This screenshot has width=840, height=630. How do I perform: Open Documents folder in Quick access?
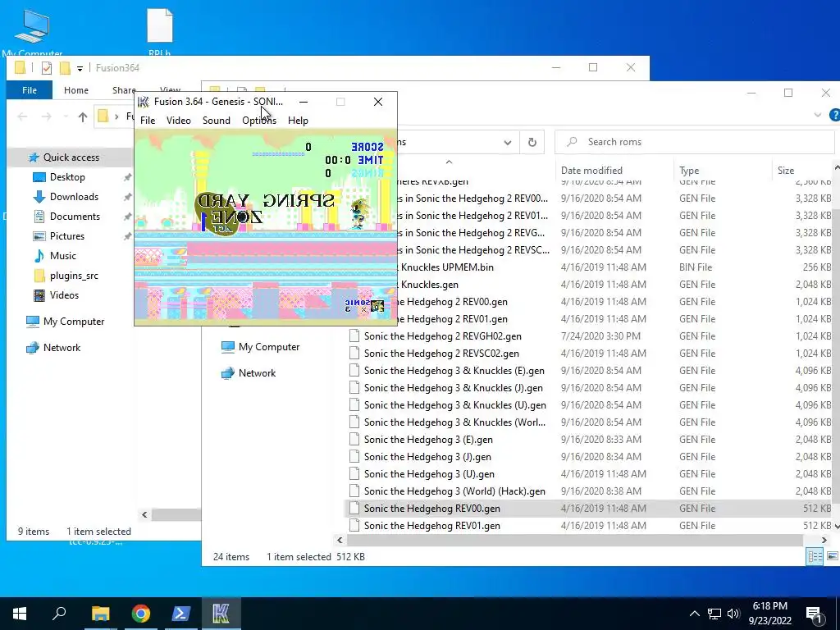click(x=75, y=217)
